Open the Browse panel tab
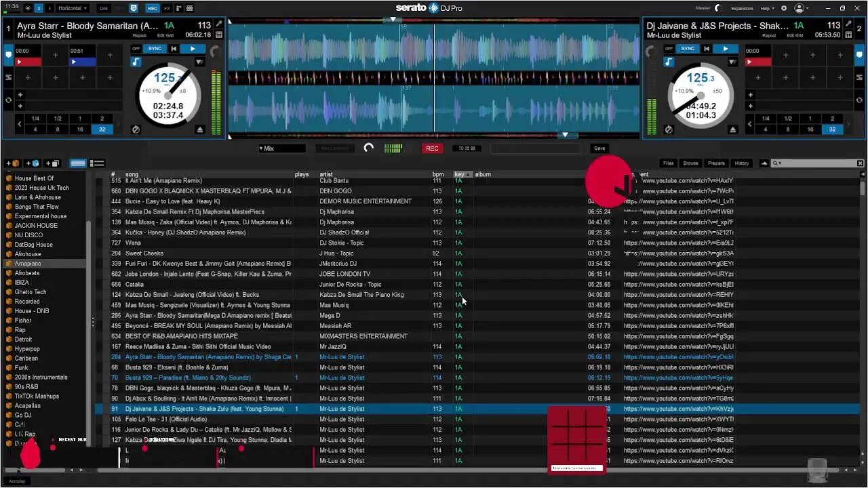 pos(690,163)
